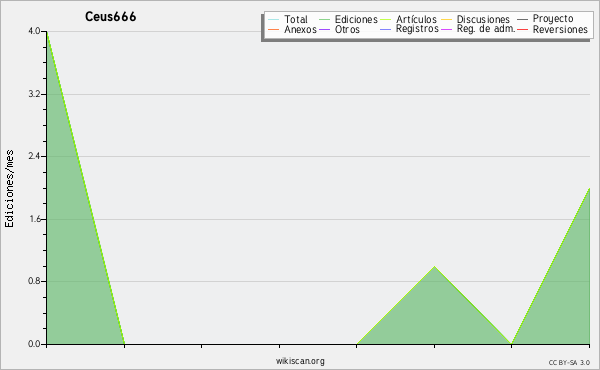
Task: Click the 1.6 y-axis value
Action: pos(34,219)
